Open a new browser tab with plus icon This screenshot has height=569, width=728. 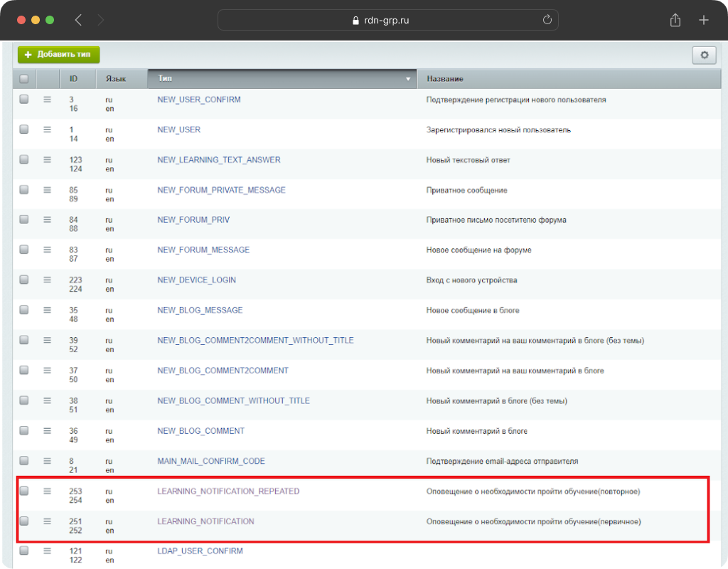[703, 20]
